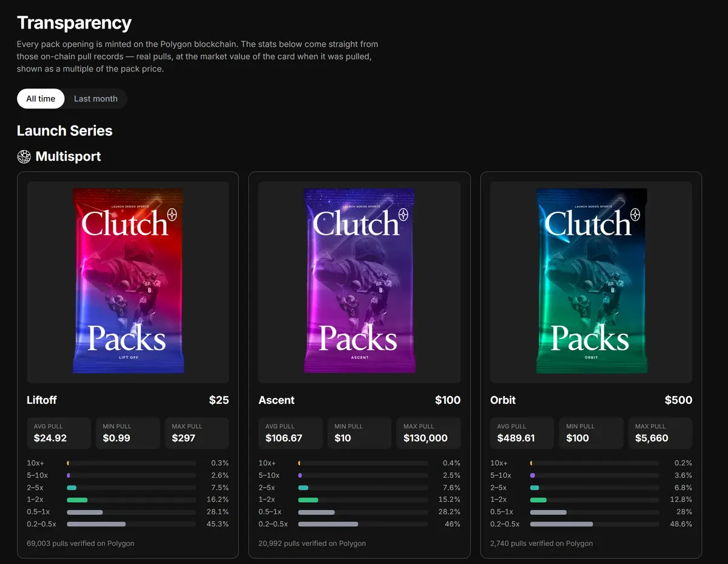
Task: Click the $100 Ascent price
Action: click(448, 400)
